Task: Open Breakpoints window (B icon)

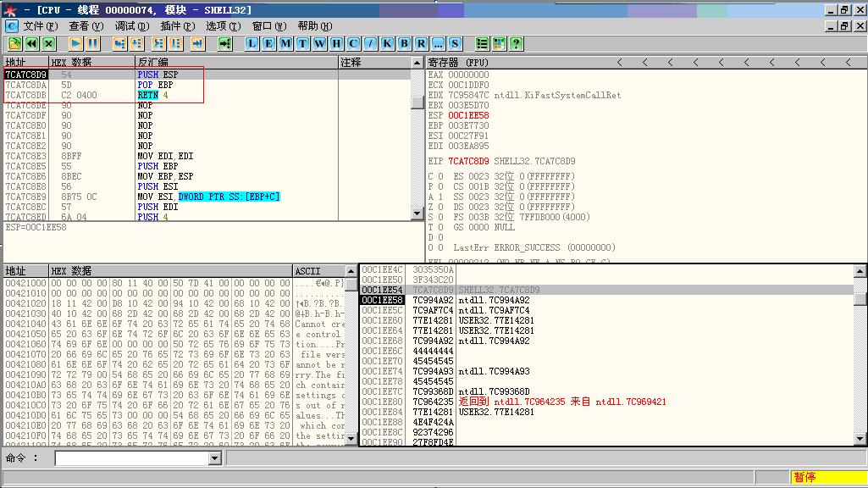Action: pos(404,44)
